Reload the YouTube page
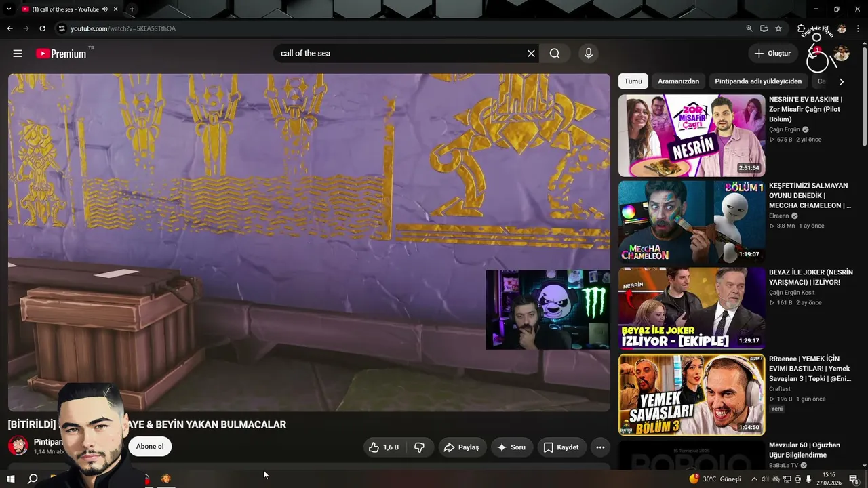 [42, 28]
